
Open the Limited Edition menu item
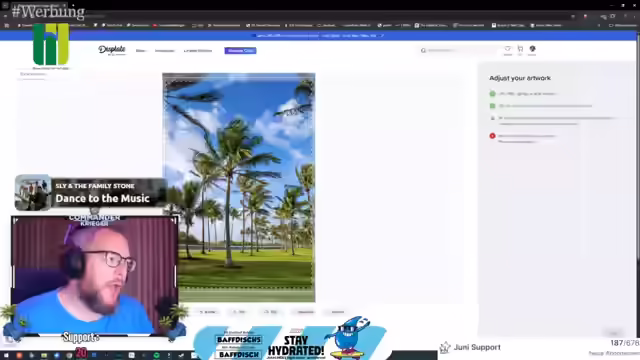coord(198,51)
